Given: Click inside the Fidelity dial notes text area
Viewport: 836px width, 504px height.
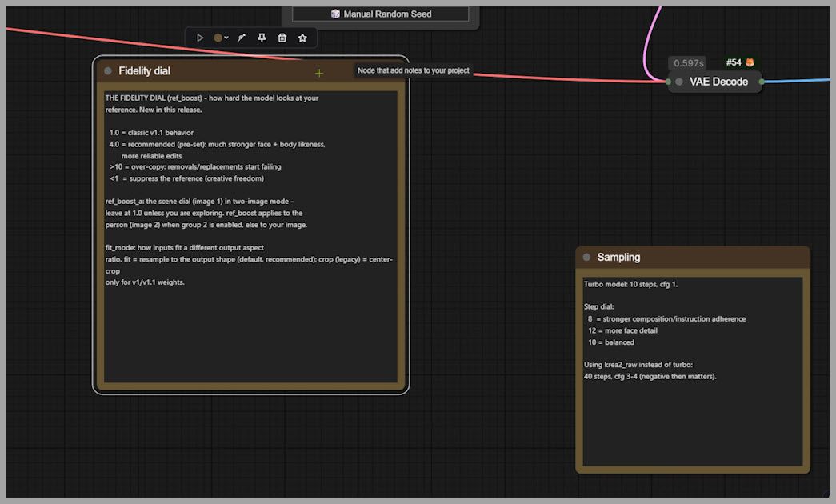Looking at the screenshot, I should (x=250, y=236).
